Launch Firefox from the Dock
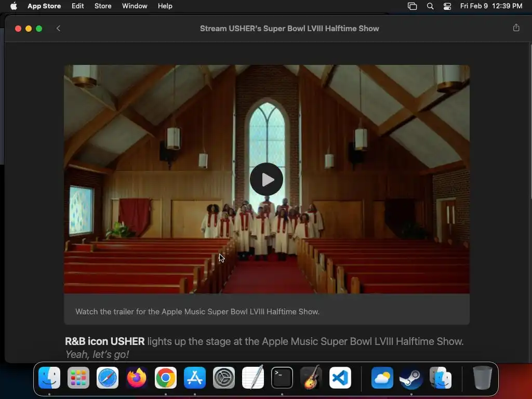 point(137,378)
